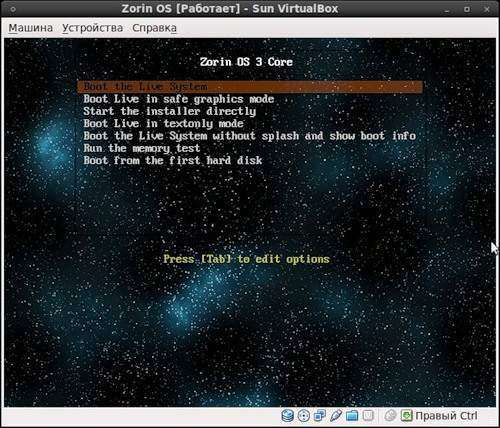The height and width of the screenshot is (428, 500).
Task: Choose Boot Live in safe graphics mode
Action: coord(179,99)
